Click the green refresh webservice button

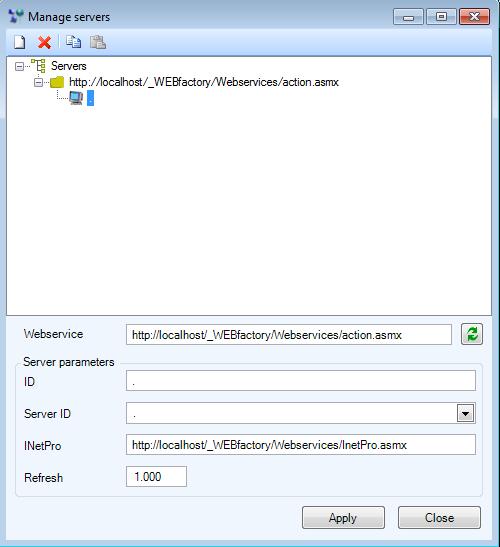click(472, 334)
